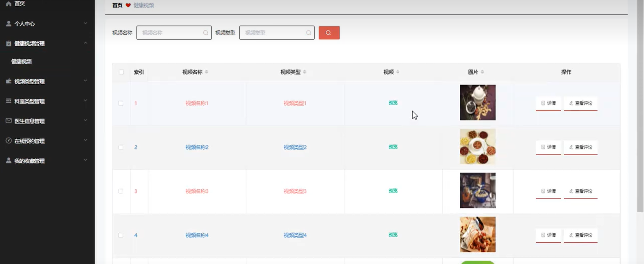Click 详情 button for 视频名称2
This screenshot has width=644, height=264.
point(548,147)
